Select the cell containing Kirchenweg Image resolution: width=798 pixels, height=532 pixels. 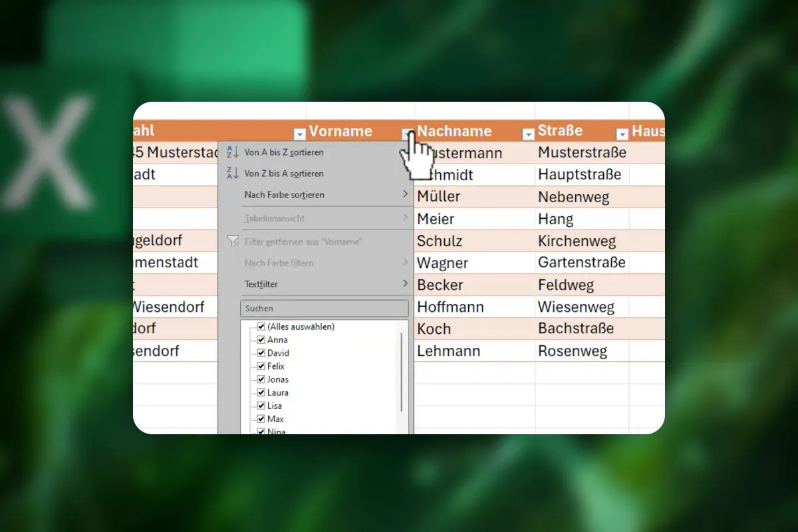coord(583,241)
